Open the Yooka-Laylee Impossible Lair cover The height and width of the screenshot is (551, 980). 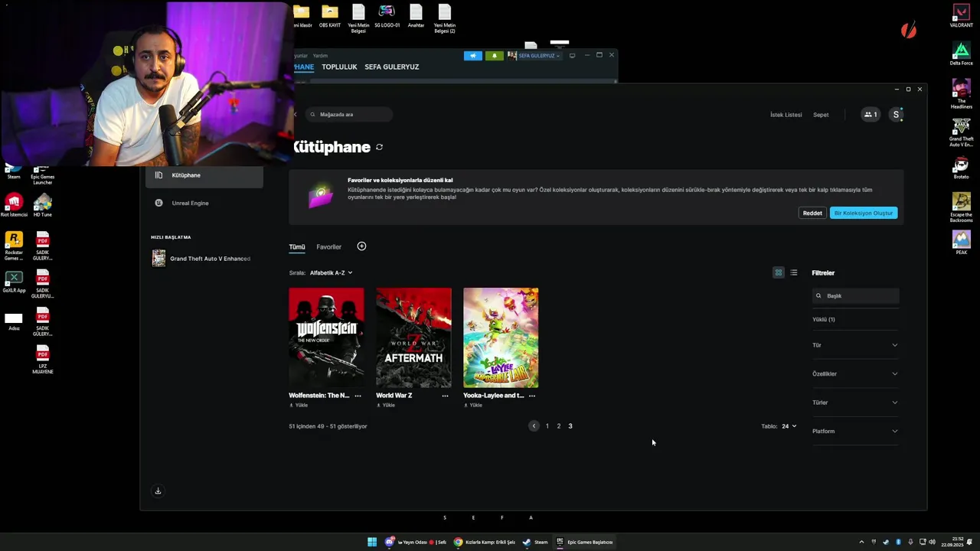(x=501, y=337)
